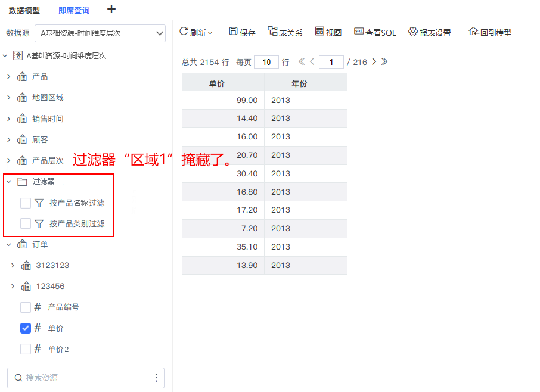
Task: Click the plus icon to add tab
Action: click(111, 9)
